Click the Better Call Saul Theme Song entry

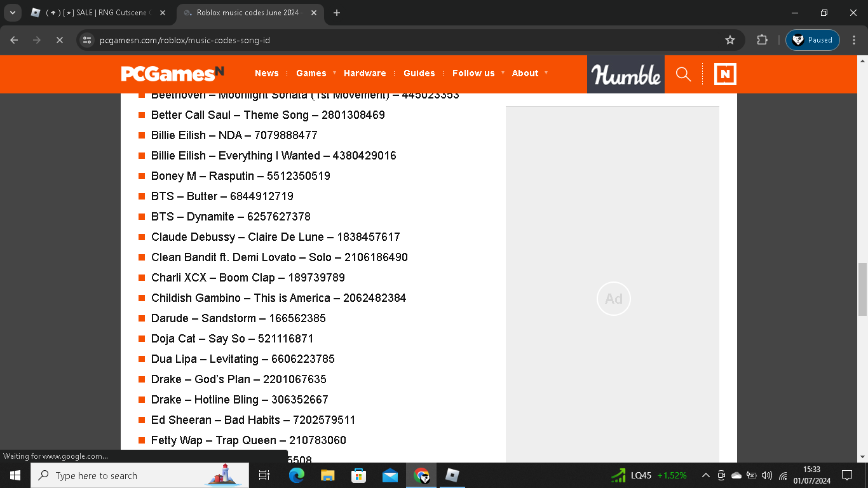[268, 115]
